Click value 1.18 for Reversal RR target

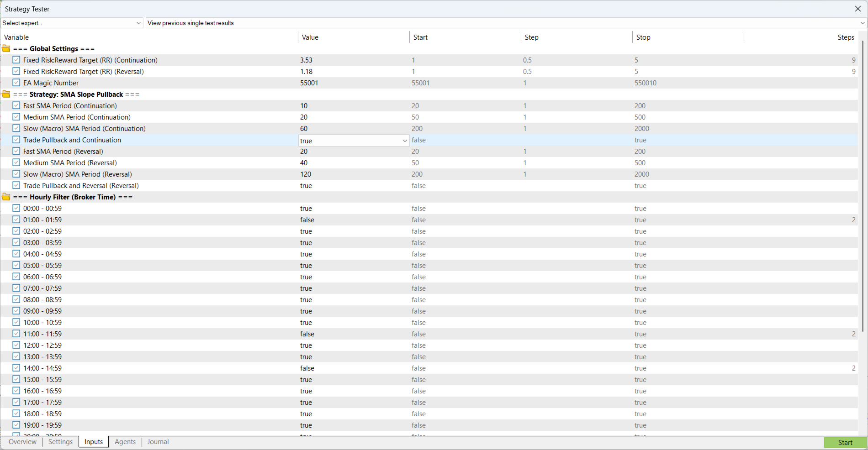pos(306,72)
